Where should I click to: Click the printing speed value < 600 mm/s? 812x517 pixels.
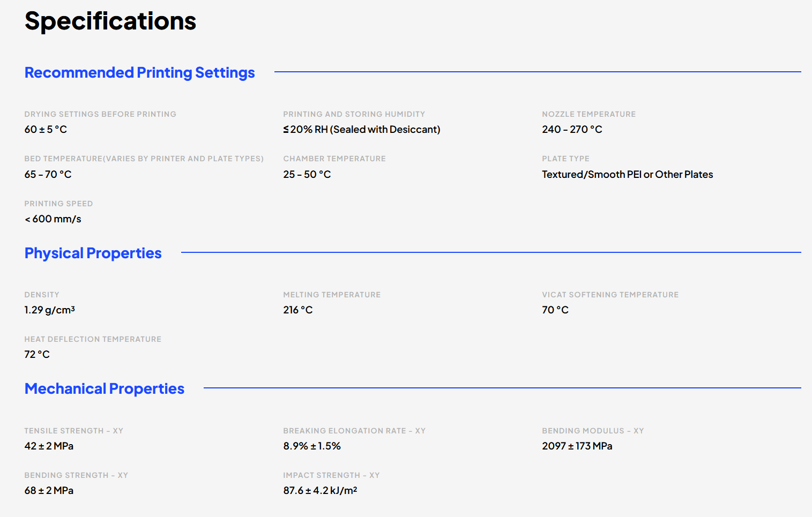tap(53, 219)
